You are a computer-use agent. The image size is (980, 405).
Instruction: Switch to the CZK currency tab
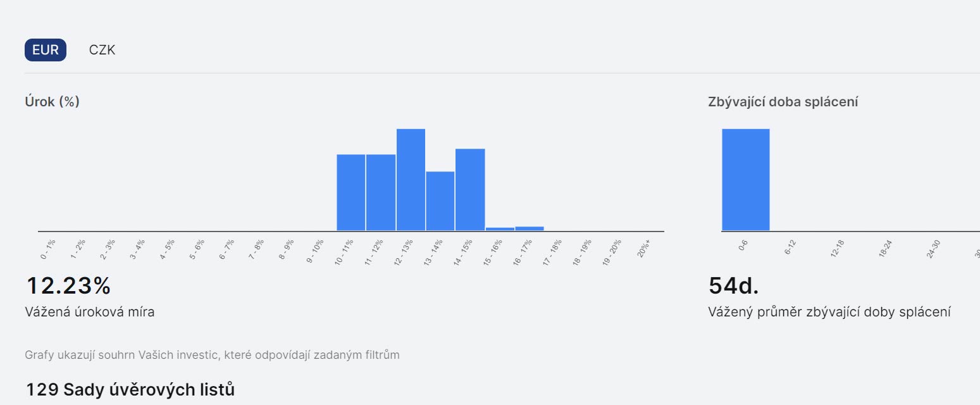(102, 50)
